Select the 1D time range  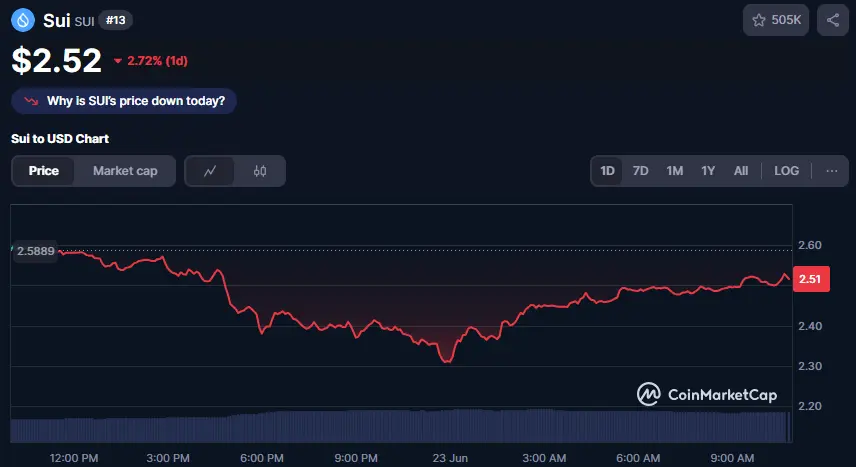click(x=607, y=171)
